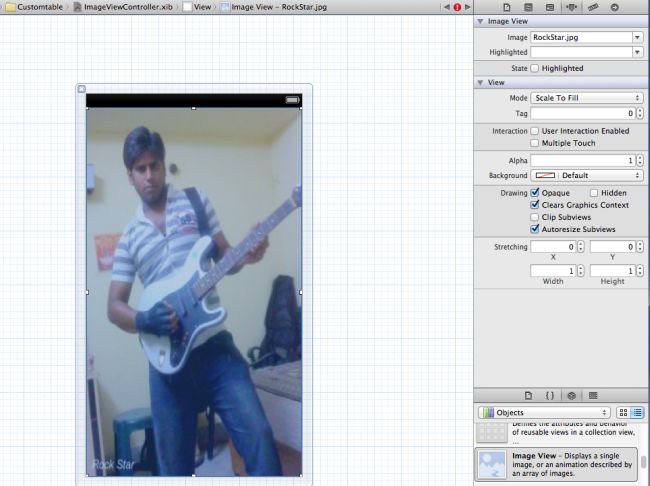
Task: Click the Stretching X input field
Action: (553, 247)
